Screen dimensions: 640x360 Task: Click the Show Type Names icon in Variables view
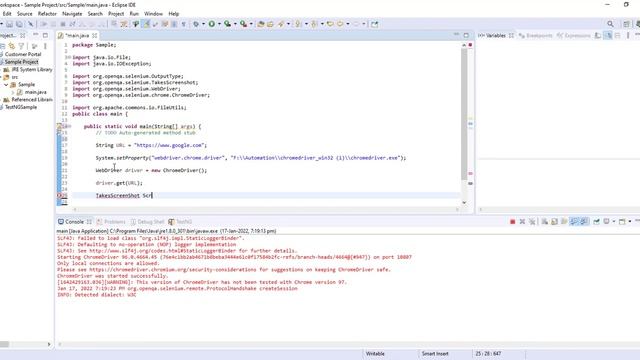(598, 36)
